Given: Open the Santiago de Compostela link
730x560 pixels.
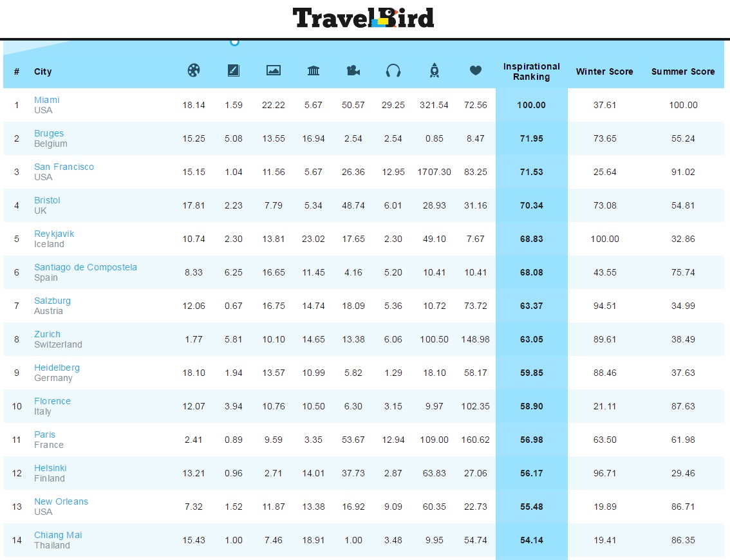Looking at the screenshot, I should pyautogui.click(x=85, y=267).
